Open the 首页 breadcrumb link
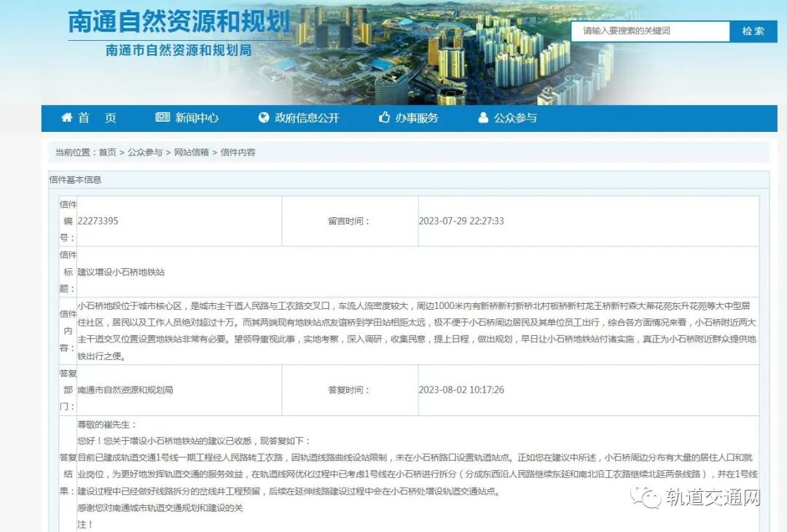 point(104,152)
